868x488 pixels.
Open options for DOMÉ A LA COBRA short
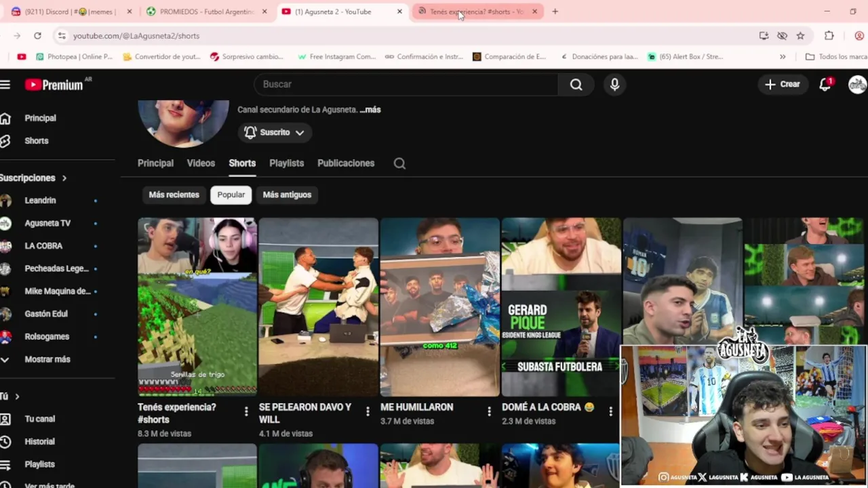[x=610, y=411]
